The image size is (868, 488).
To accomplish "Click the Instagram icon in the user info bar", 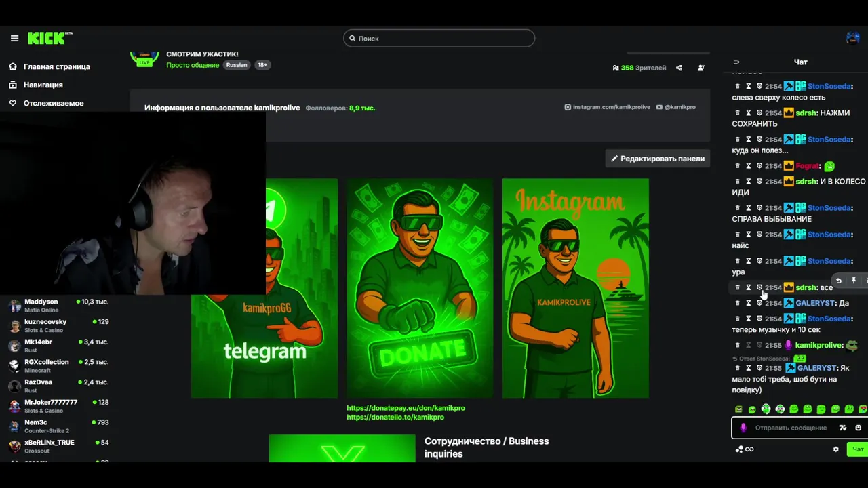I will click(568, 107).
